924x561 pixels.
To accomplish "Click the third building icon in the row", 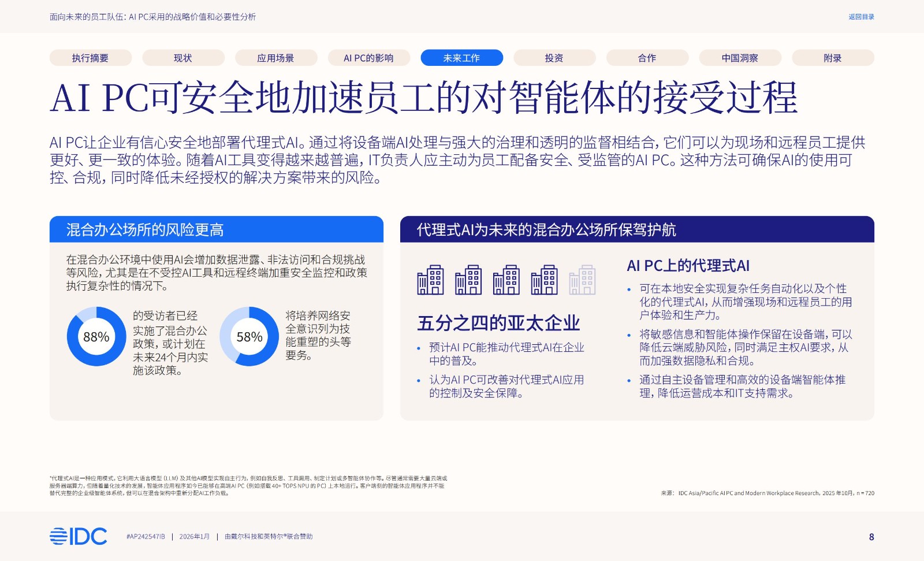I will 506,280.
